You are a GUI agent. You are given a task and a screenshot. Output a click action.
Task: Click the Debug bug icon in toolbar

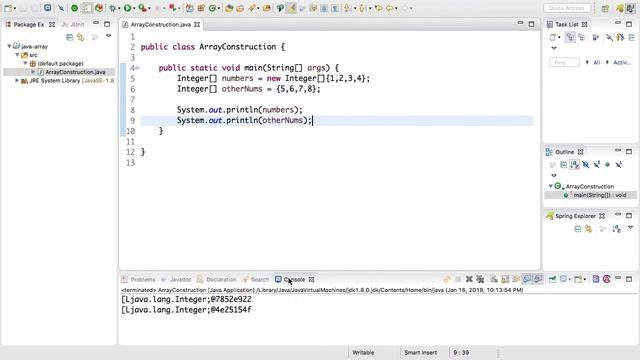tap(113, 8)
